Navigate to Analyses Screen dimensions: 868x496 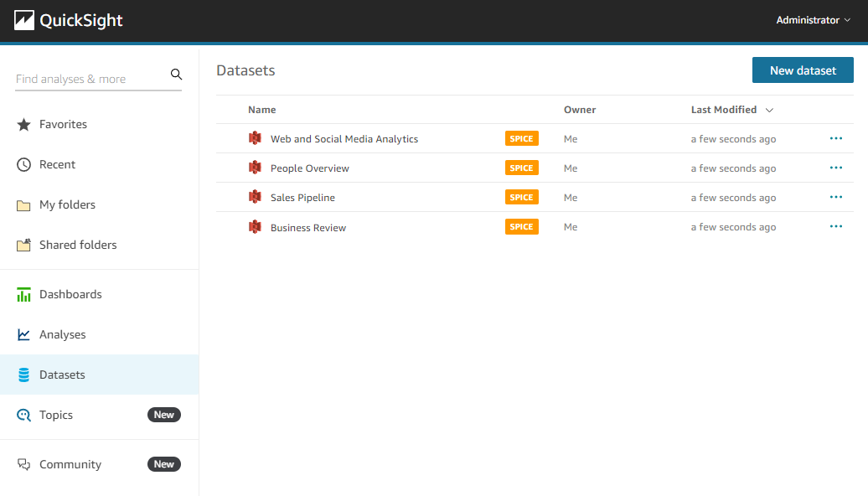tap(63, 334)
